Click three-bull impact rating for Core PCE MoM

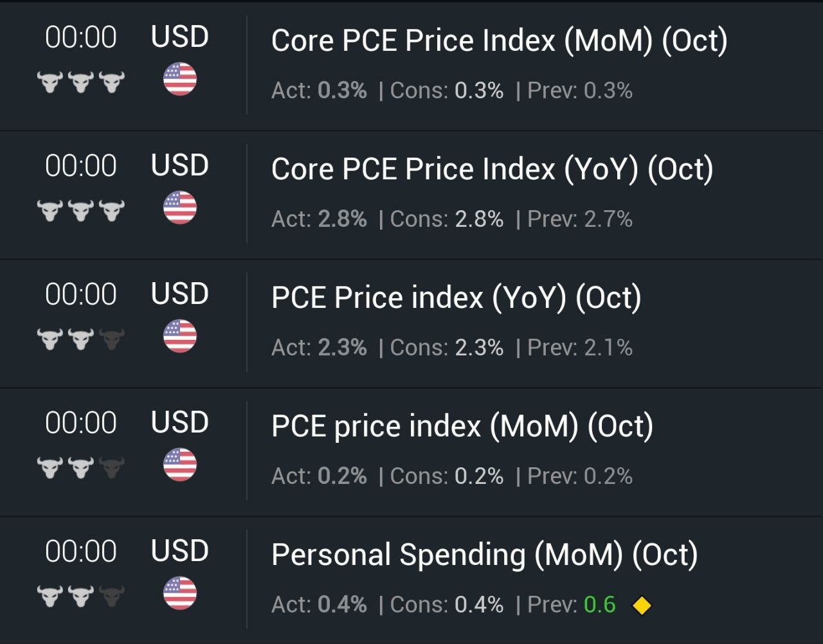click(81, 82)
